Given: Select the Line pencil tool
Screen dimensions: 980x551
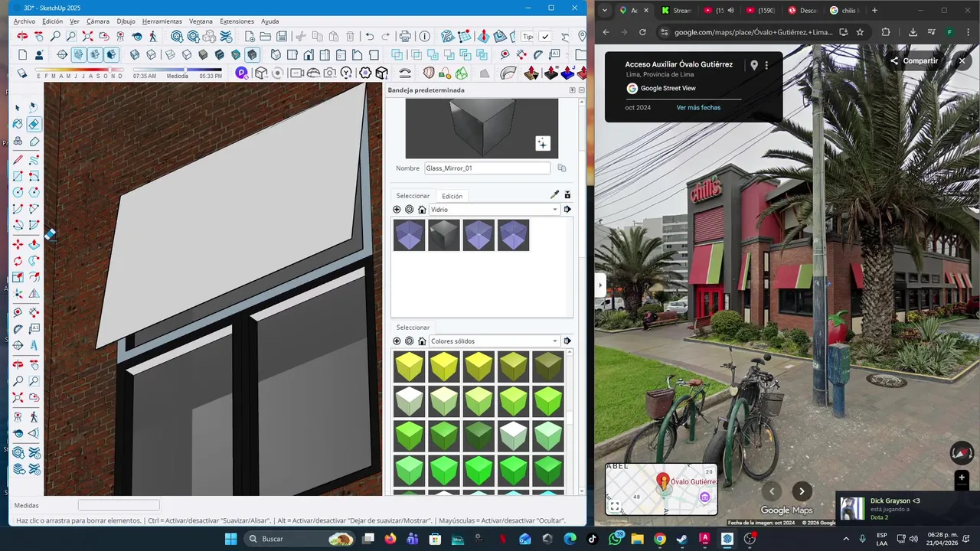Looking at the screenshot, I should 18,159.
